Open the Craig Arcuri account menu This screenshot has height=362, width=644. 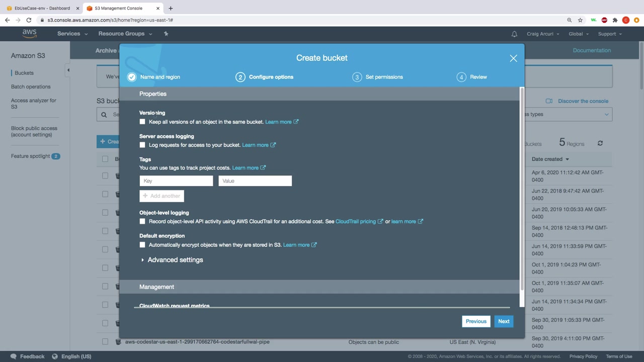point(543,34)
